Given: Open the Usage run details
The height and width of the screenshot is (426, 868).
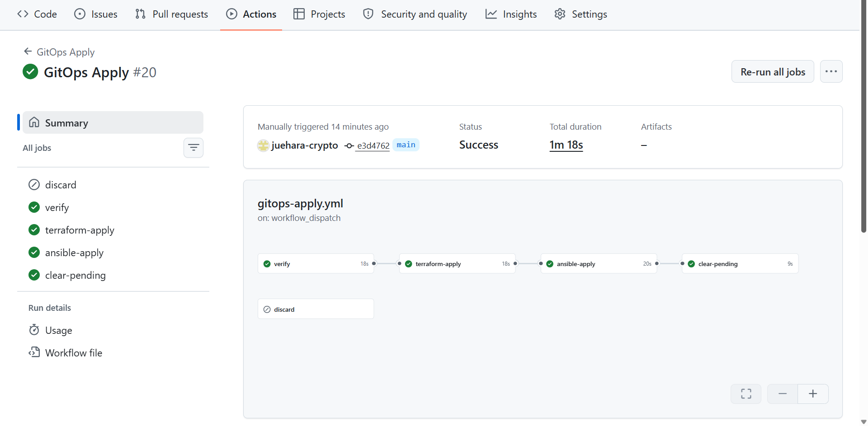Looking at the screenshot, I should [113, 330].
